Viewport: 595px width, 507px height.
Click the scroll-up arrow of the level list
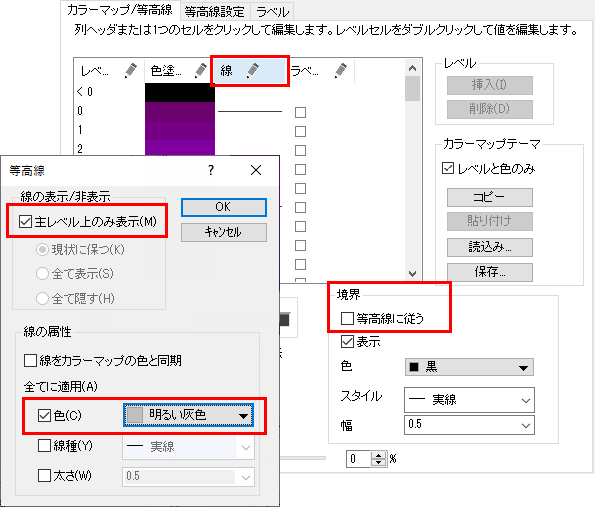(x=412, y=68)
